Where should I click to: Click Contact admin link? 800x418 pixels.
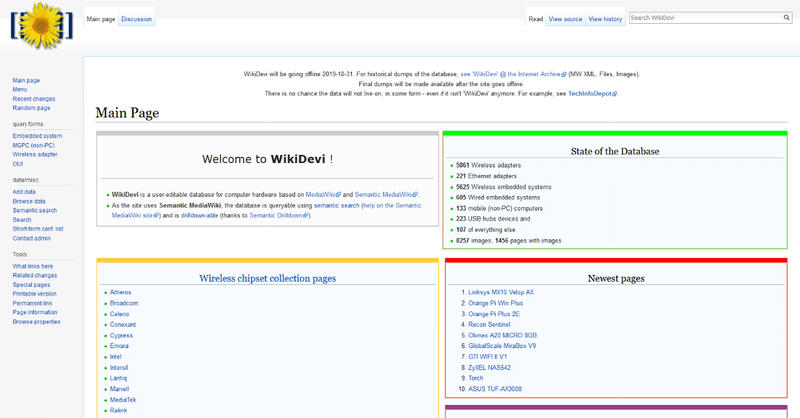(32, 238)
